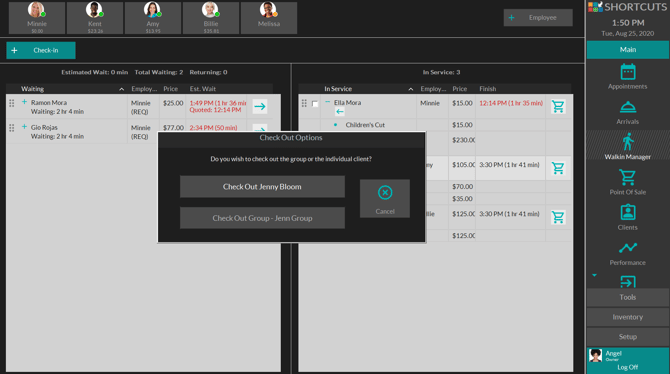
Task: Click Check Out Jenny Bloom button
Action: tap(262, 187)
